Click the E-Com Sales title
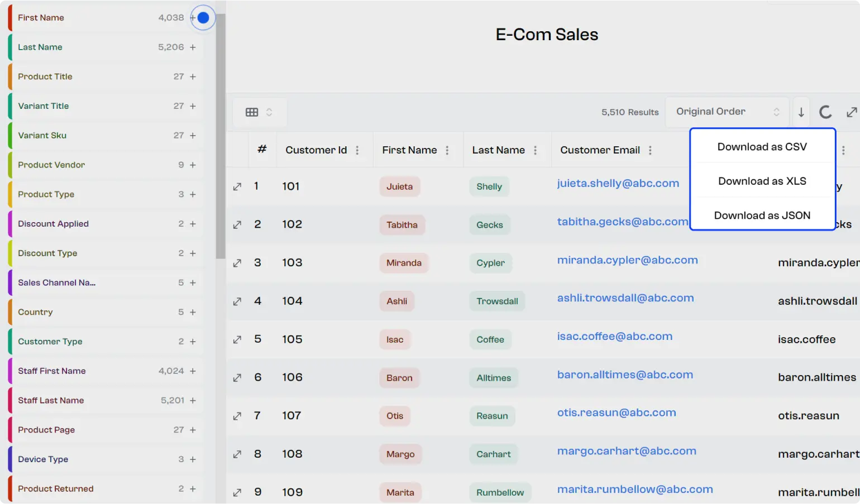This screenshot has width=860, height=504. (x=547, y=35)
